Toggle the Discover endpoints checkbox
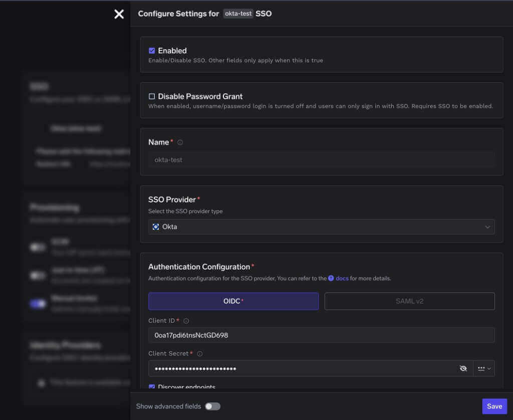513x420 pixels. 152,386
